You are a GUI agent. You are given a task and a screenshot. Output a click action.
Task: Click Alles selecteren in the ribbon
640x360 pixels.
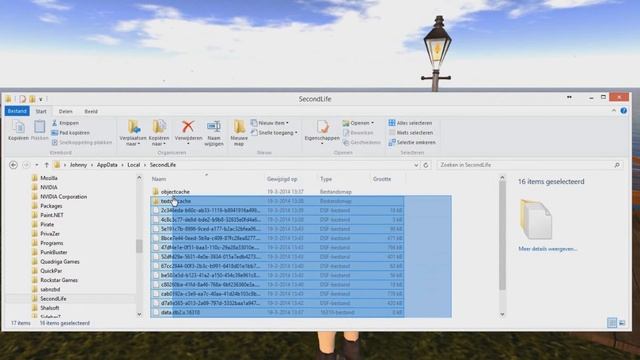tap(410, 123)
